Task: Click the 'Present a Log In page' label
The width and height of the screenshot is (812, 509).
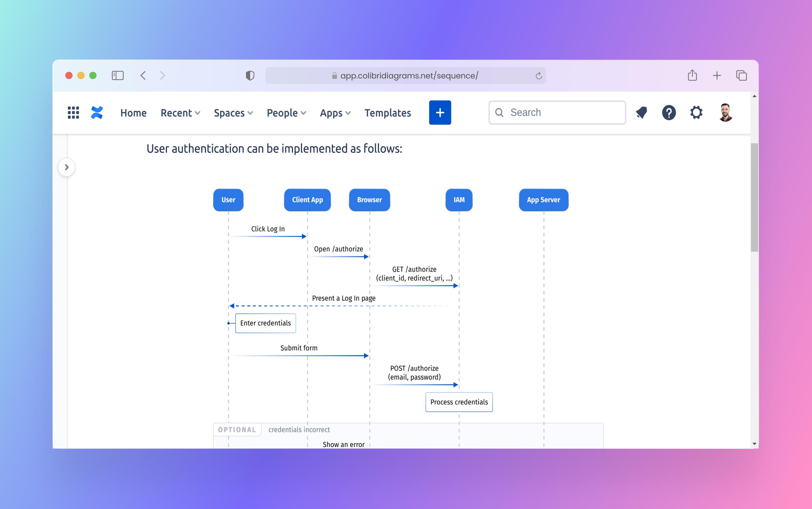Action: pyautogui.click(x=343, y=298)
